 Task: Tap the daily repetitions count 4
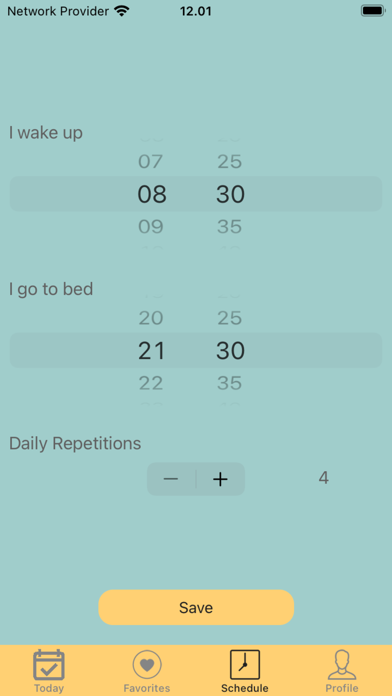324,478
